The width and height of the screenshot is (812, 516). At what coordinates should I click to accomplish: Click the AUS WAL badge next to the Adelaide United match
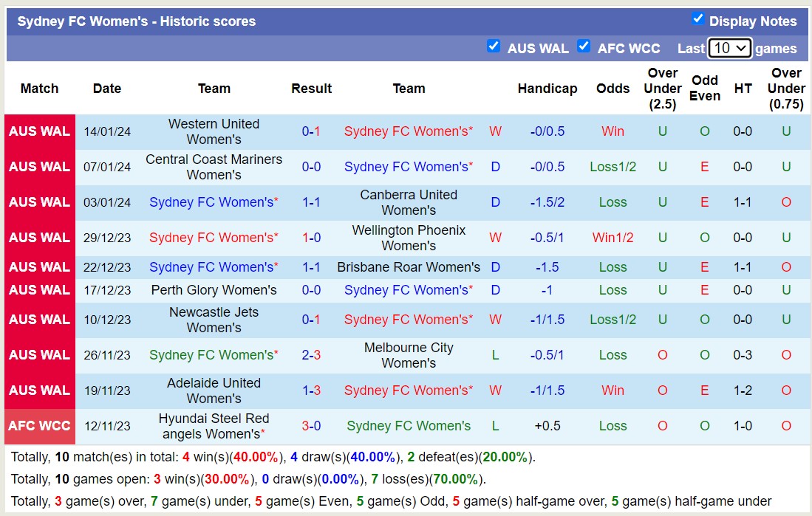(39, 391)
